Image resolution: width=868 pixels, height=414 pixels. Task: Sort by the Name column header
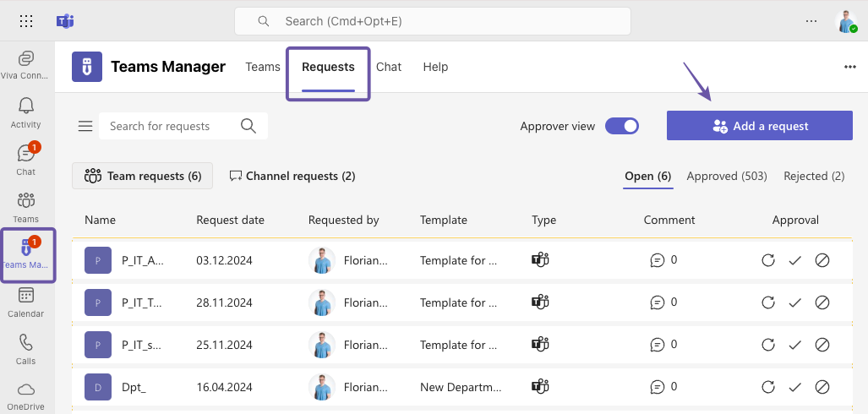(101, 220)
